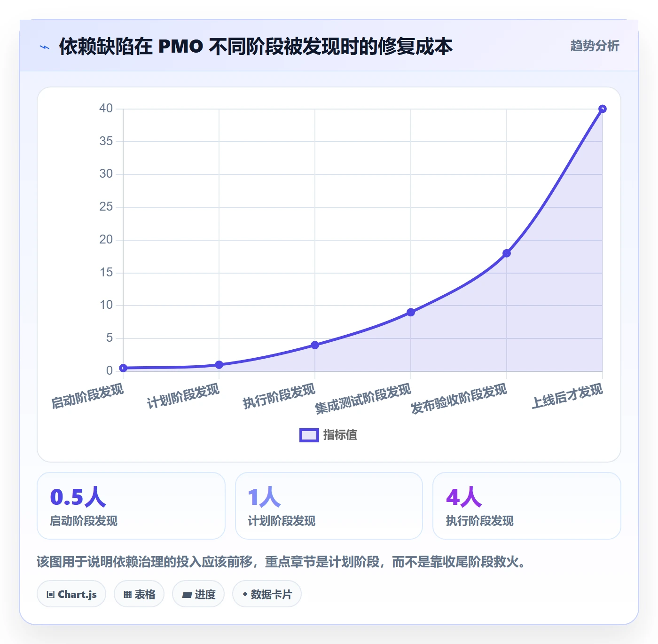The image size is (658, 644).
Task: Click the 集成测试阶段发现 x-axis label
Action: click(x=363, y=399)
